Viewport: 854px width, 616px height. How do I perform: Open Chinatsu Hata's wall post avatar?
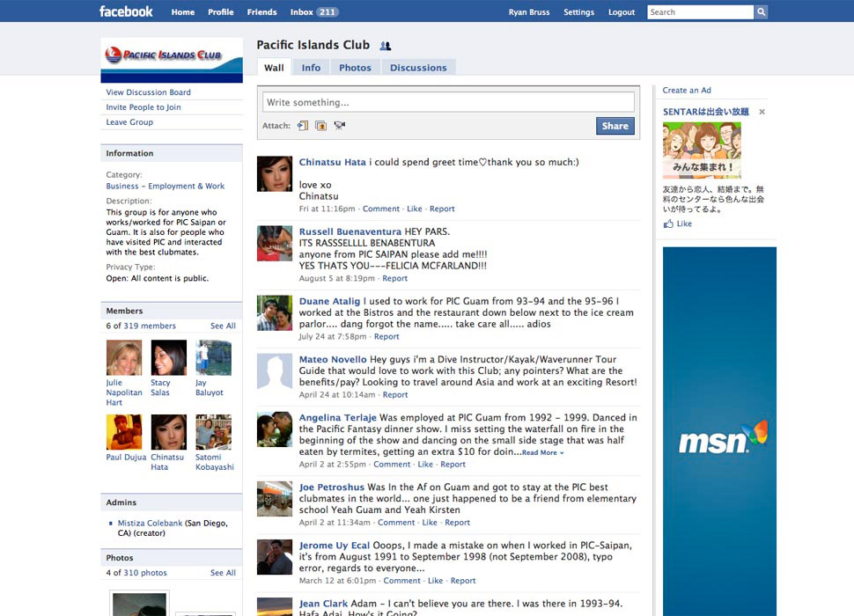tap(275, 173)
